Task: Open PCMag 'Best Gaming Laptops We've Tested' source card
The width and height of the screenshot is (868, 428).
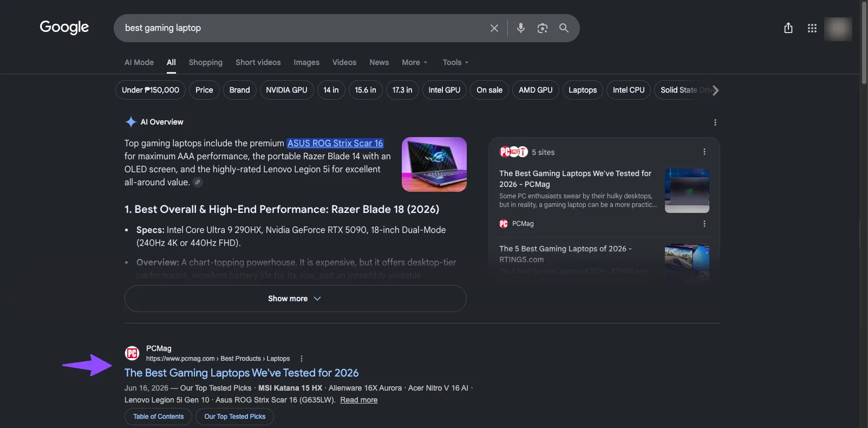Action: pyautogui.click(x=576, y=179)
